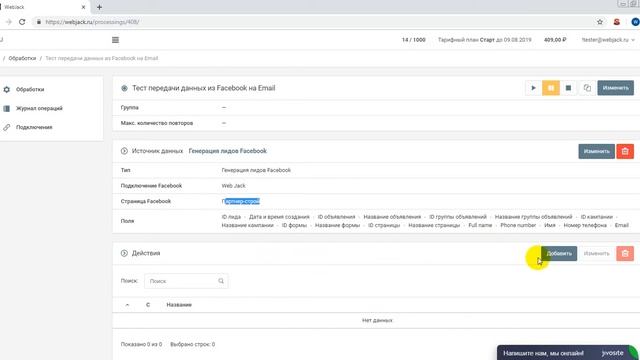The width and height of the screenshot is (640, 360).
Task: Stop processing with the square button
Action: tap(568, 88)
